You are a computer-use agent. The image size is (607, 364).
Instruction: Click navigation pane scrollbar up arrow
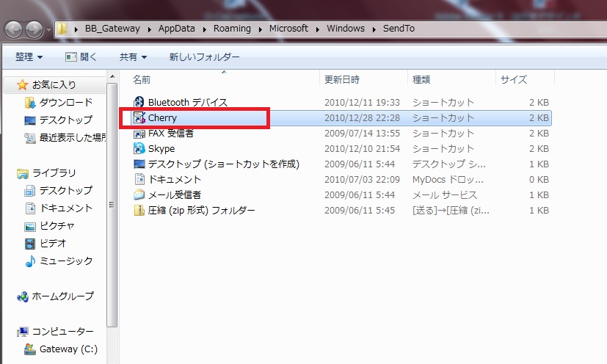(x=112, y=76)
